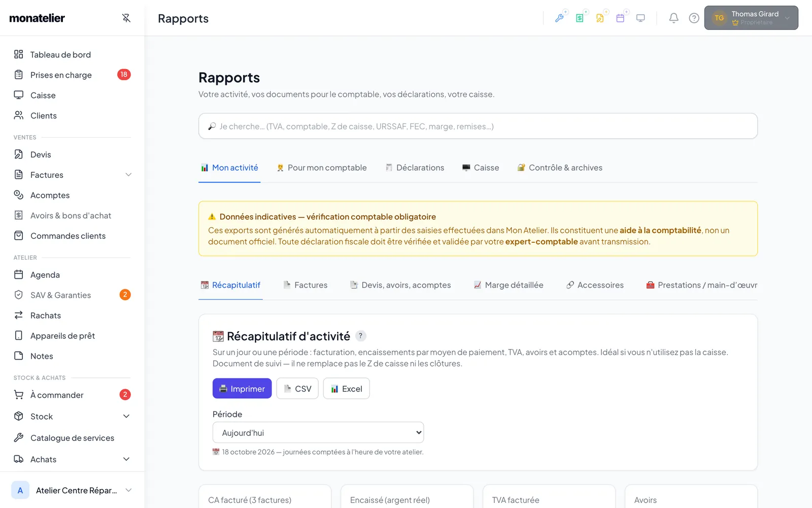Create a quick invoice from the green icon

click(580, 18)
